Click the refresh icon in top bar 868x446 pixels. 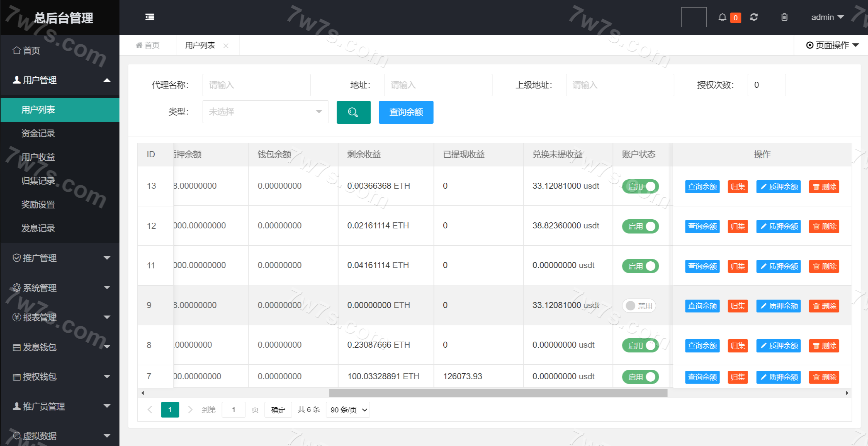[x=754, y=17]
